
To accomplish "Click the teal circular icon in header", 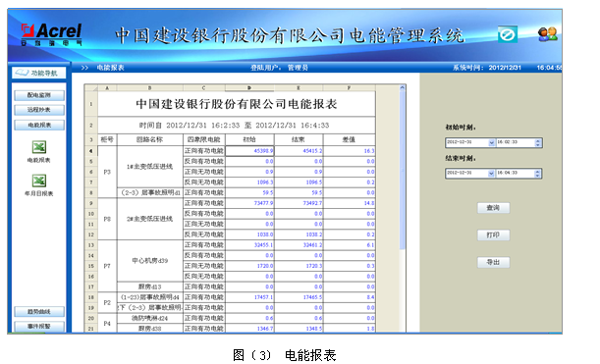I will (508, 34).
